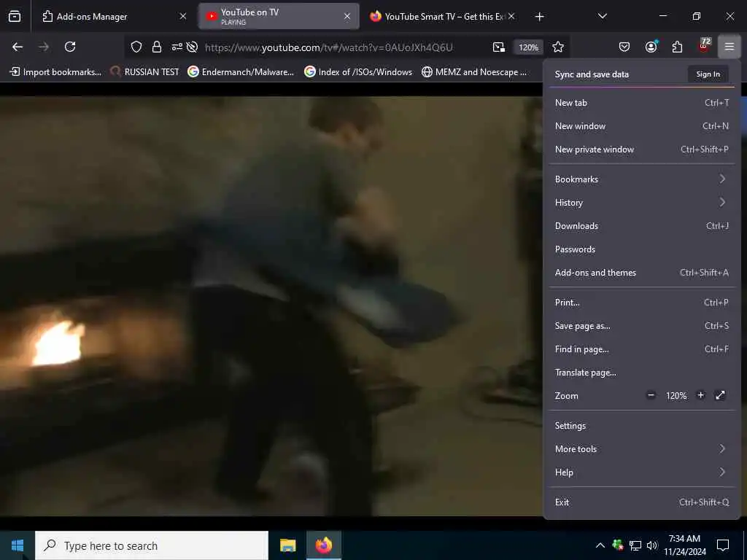Click the Type here to search box

pyautogui.click(x=152, y=545)
